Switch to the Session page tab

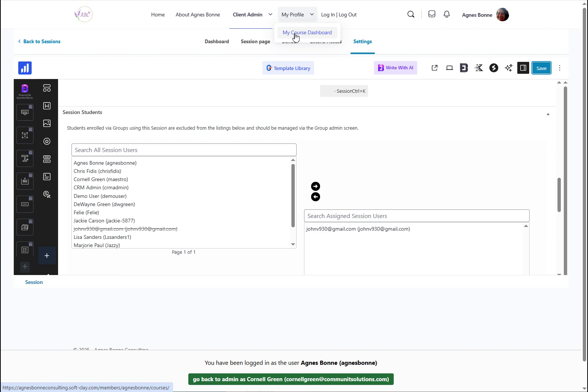click(255, 41)
